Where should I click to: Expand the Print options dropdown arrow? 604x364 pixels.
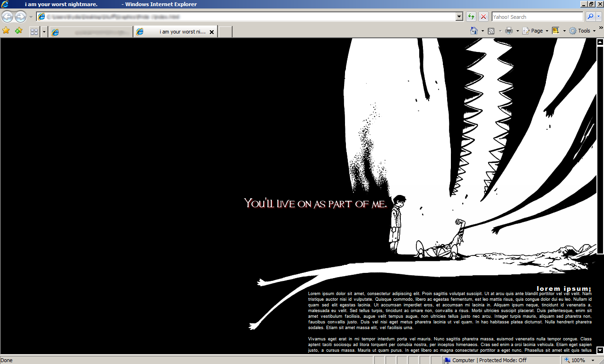click(x=518, y=31)
